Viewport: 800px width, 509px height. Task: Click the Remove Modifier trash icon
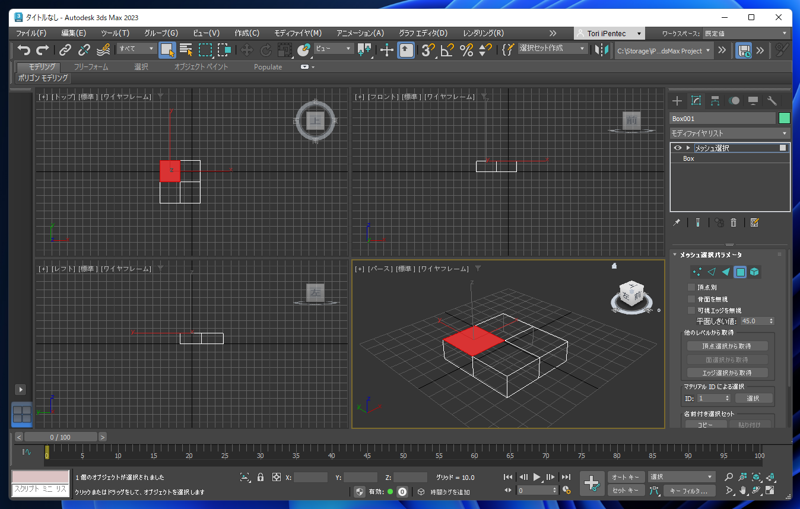tap(733, 222)
